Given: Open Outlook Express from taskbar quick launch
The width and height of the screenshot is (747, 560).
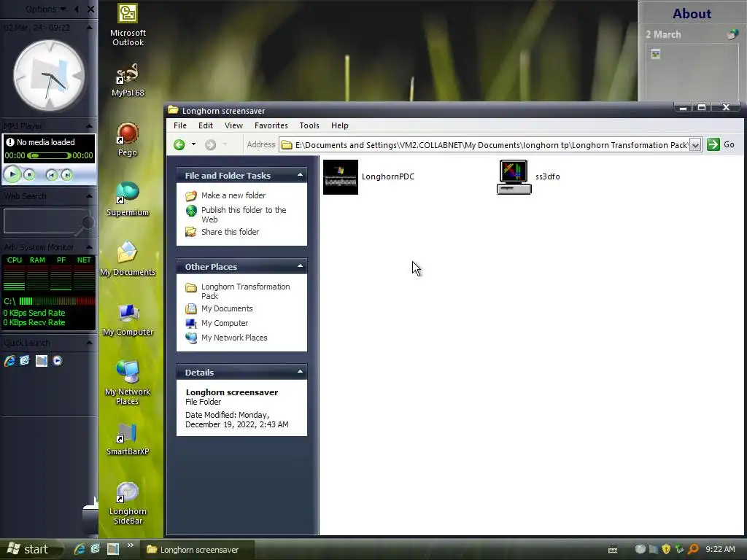Looking at the screenshot, I should pyautogui.click(x=96, y=549).
